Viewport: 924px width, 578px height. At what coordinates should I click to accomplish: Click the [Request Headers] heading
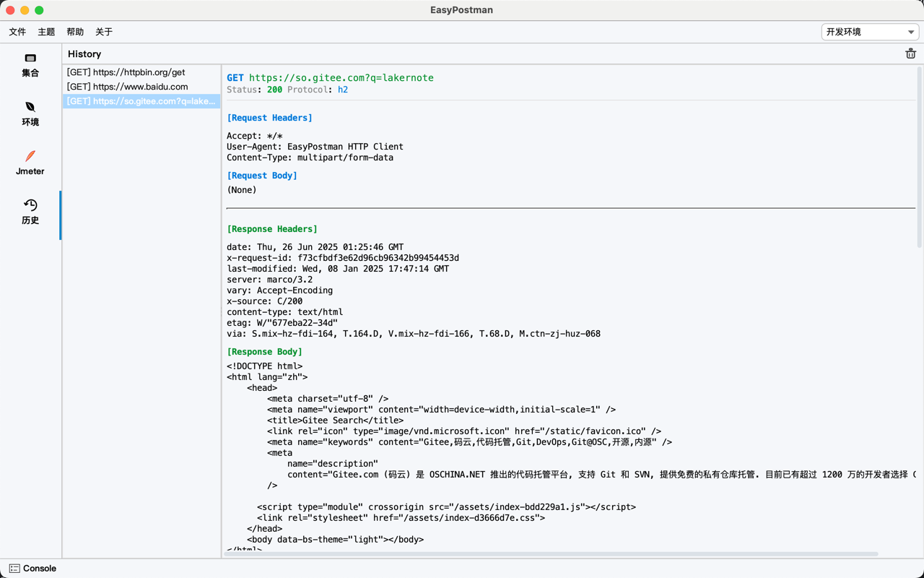coord(269,118)
